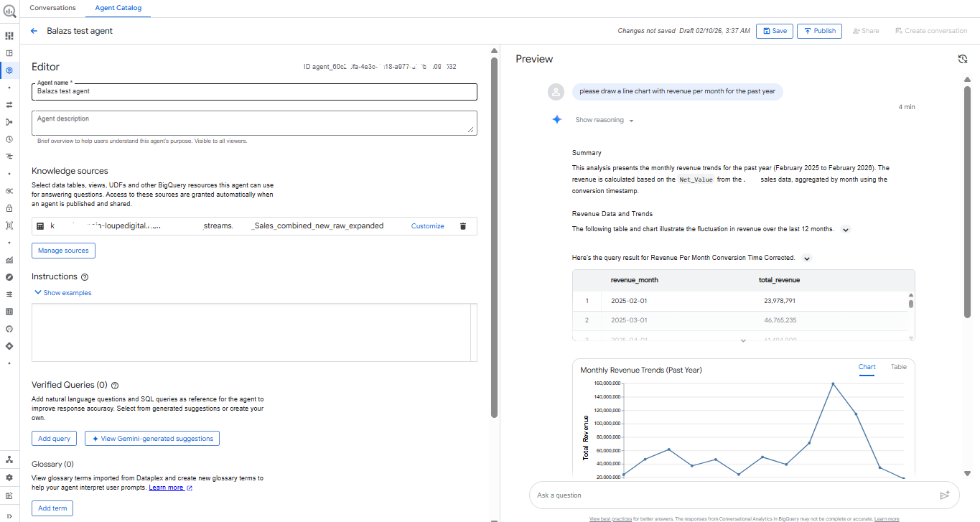Click the Add query button

coord(54,438)
